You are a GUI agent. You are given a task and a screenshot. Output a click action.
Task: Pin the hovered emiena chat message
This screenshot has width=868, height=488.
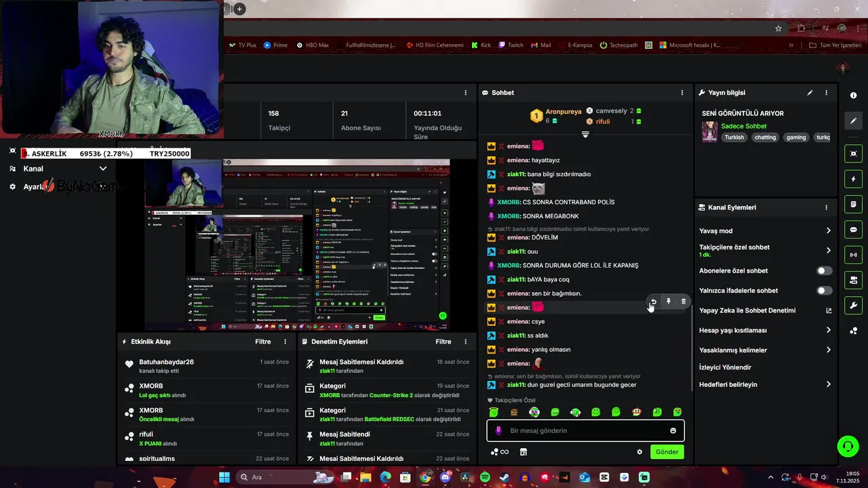(669, 302)
